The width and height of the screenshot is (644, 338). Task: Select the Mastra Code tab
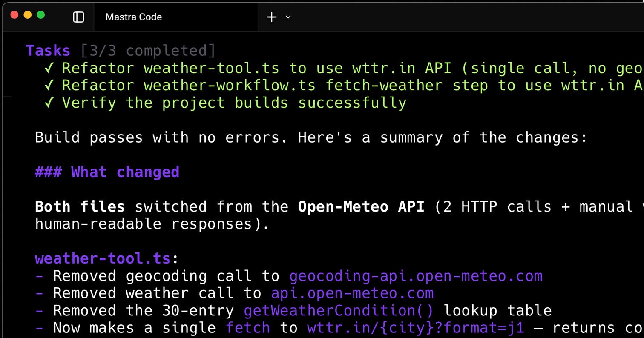(x=133, y=17)
